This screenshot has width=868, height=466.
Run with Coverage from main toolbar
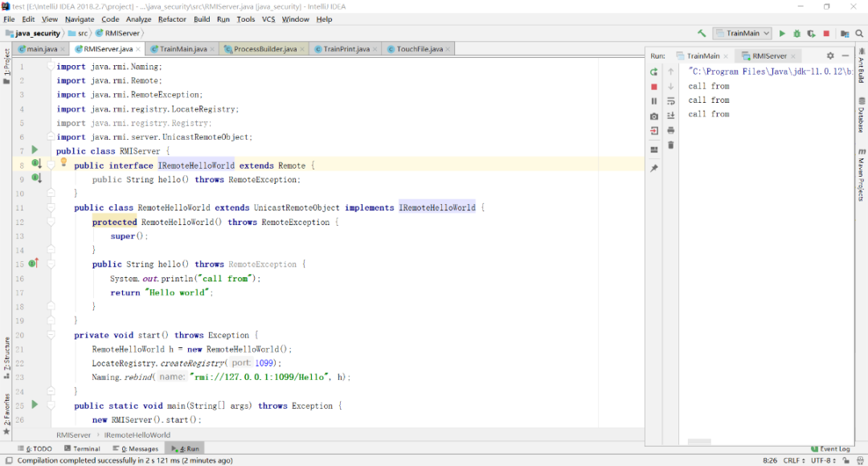pos(810,34)
